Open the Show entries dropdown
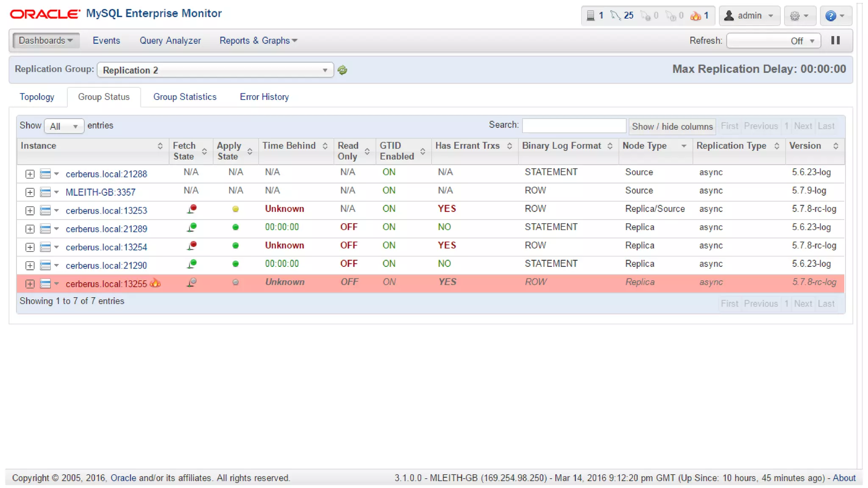Viewport: 868px width, 488px height. [64, 126]
